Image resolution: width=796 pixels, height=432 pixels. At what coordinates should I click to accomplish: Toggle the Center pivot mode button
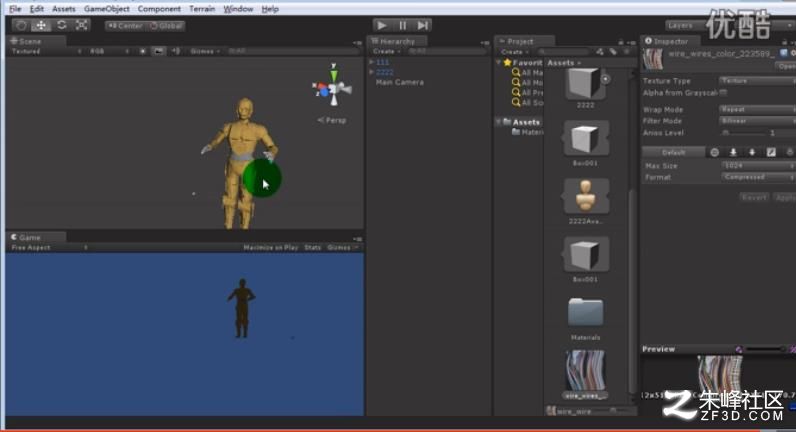point(125,26)
